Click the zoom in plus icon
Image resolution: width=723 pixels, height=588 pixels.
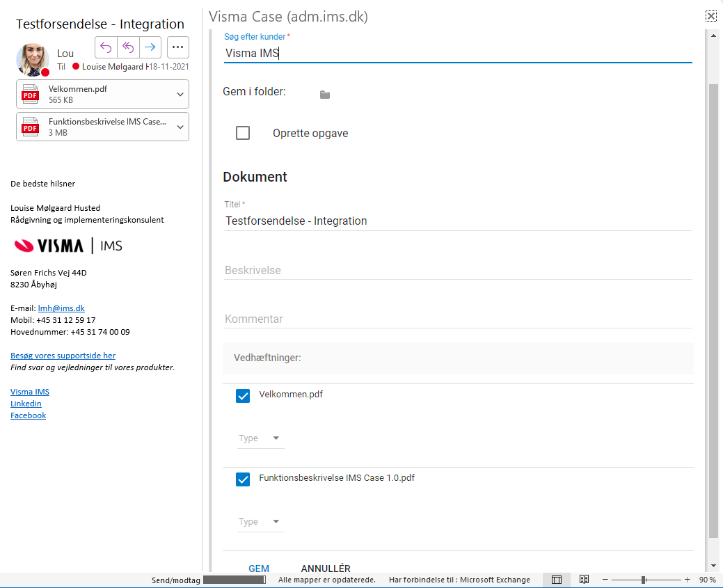(687, 579)
